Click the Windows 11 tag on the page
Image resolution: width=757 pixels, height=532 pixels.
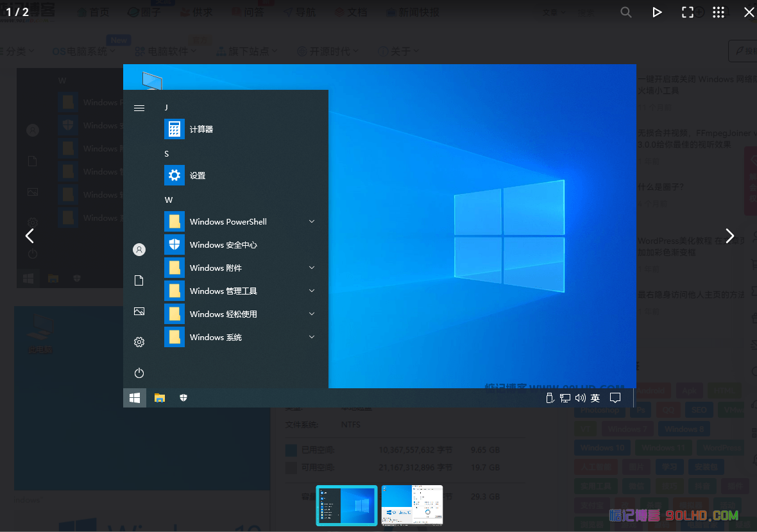point(663,448)
